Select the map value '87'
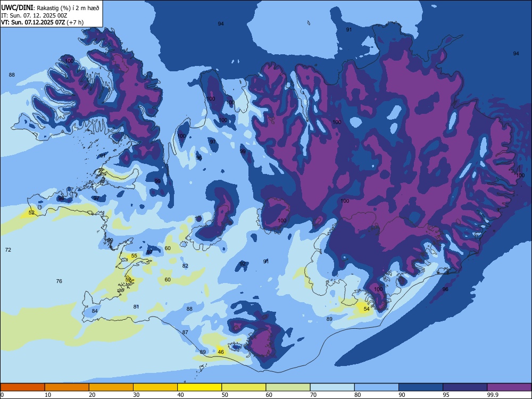Image resolution: width=532 pixels, height=399 pixels. click(x=185, y=332)
